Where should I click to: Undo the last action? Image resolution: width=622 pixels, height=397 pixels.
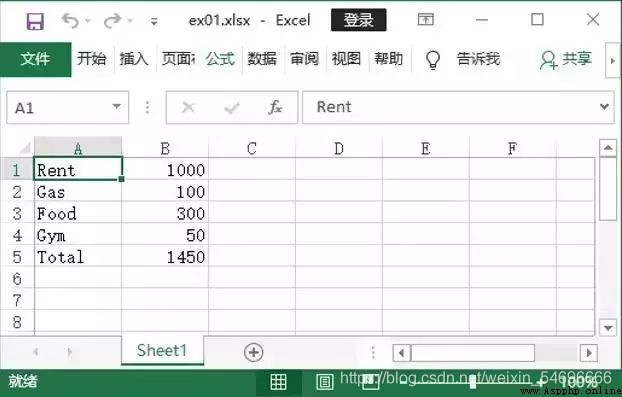[70, 20]
